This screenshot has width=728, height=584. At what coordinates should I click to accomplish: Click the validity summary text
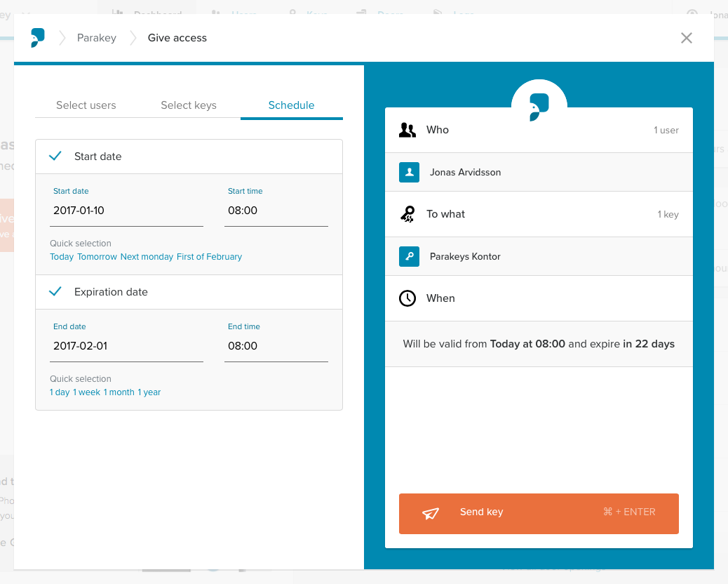click(539, 344)
